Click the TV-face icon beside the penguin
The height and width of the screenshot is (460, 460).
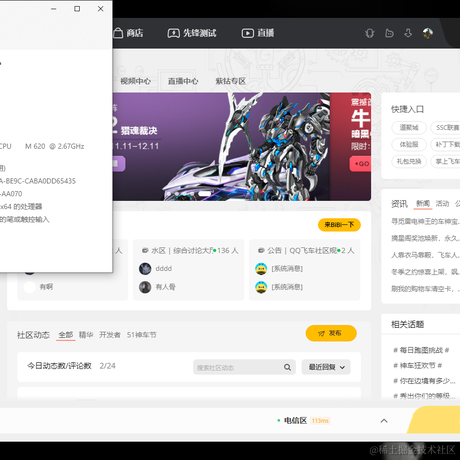pos(389,33)
